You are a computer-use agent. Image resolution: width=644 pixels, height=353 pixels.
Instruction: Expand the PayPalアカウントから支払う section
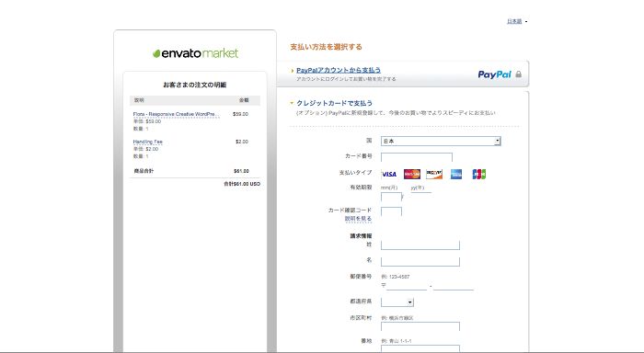(x=339, y=70)
